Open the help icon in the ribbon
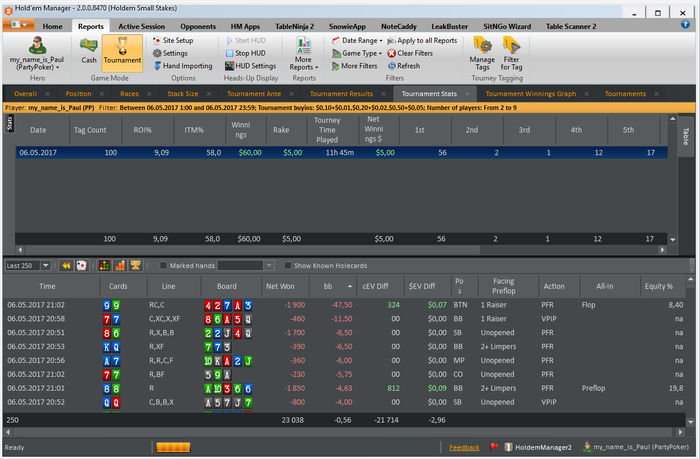This screenshot has height=459, width=700. click(685, 25)
